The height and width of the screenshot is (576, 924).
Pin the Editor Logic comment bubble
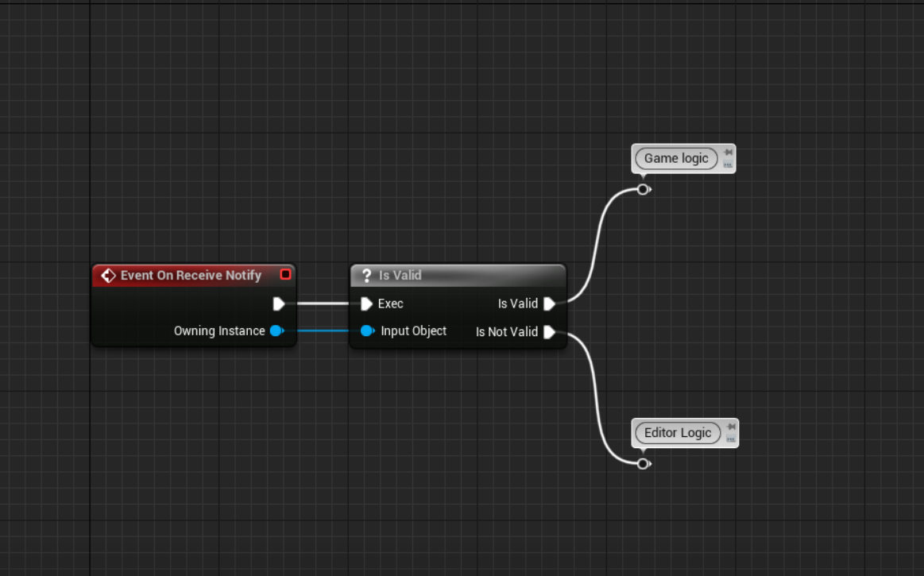(732, 427)
